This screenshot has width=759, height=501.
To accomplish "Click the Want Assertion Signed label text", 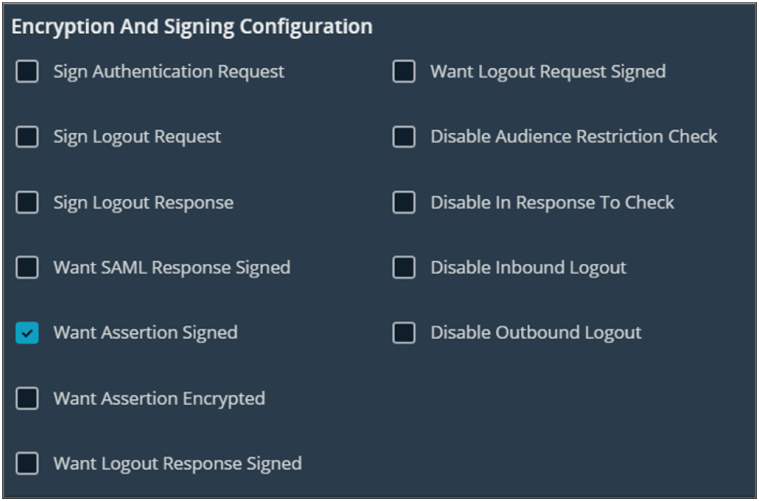I will (x=145, y=333).
